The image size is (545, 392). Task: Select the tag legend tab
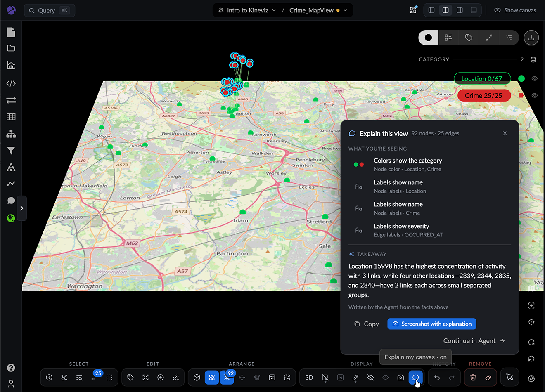pyautogui.click(x=469, y=38)
